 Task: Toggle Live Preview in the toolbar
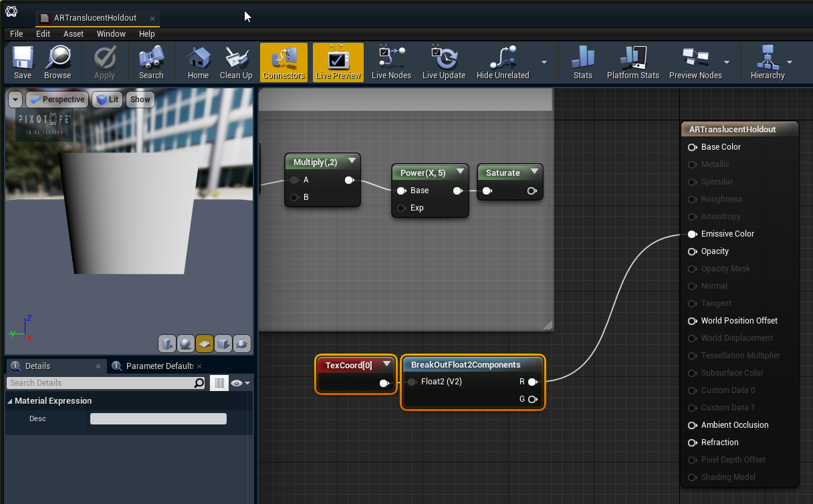click(x=338, y=63)
